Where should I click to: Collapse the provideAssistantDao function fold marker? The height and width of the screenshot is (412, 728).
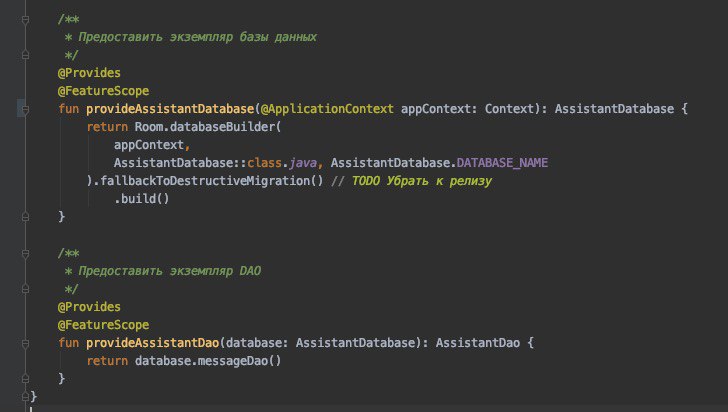26,344
